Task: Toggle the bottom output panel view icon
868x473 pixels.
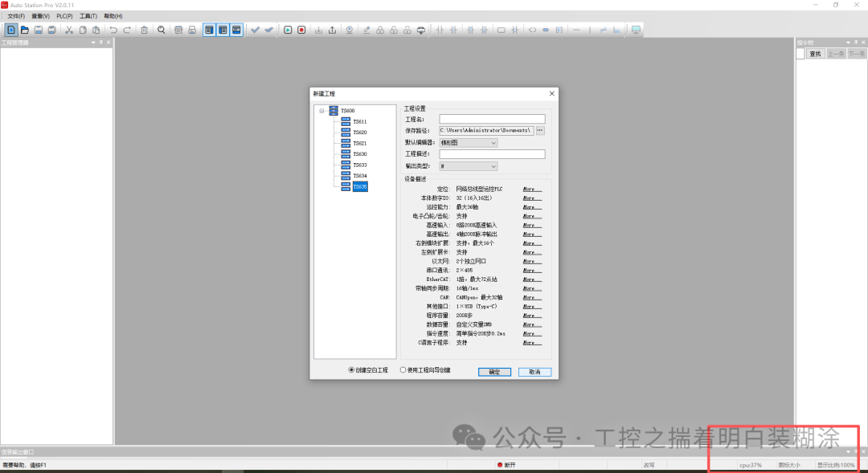Action: (236, 30)
